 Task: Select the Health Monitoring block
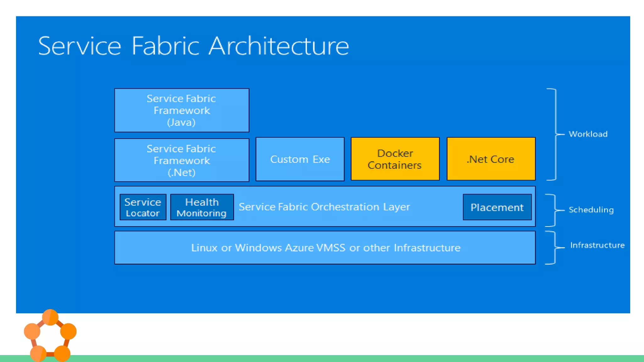[202, 207]
